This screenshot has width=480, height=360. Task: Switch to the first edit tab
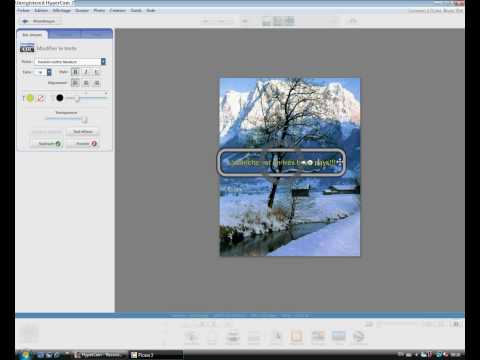(x=32, y=34)
